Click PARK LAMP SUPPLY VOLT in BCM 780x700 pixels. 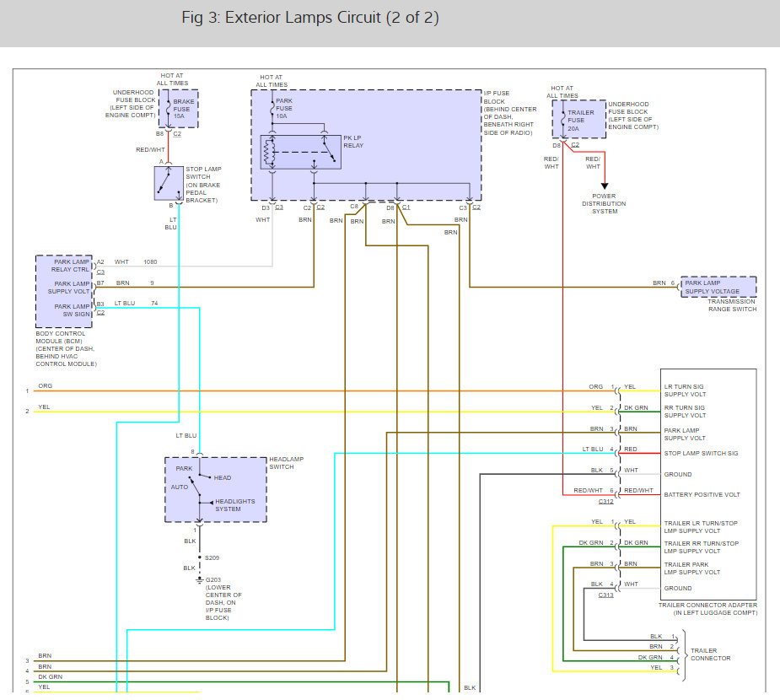pos(68,288)
